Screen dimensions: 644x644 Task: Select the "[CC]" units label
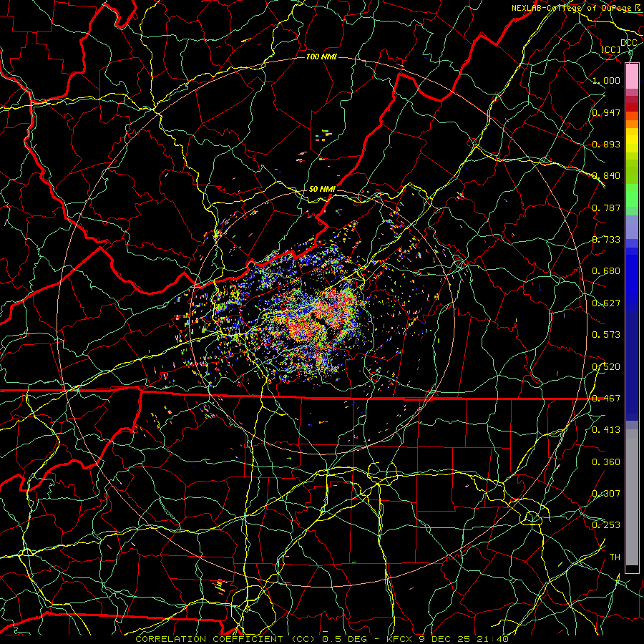[611, 49]
